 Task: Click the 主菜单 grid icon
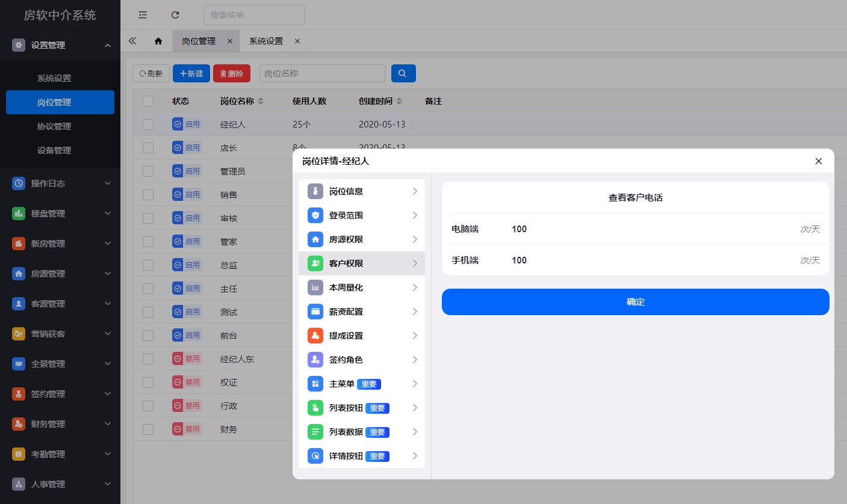[315, 384]
